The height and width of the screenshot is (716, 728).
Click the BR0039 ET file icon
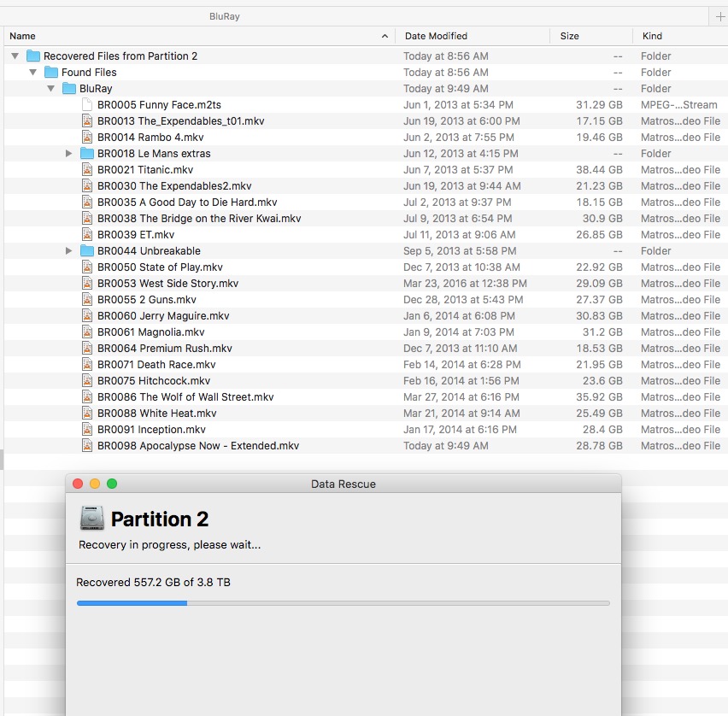(x=87, y=235)
